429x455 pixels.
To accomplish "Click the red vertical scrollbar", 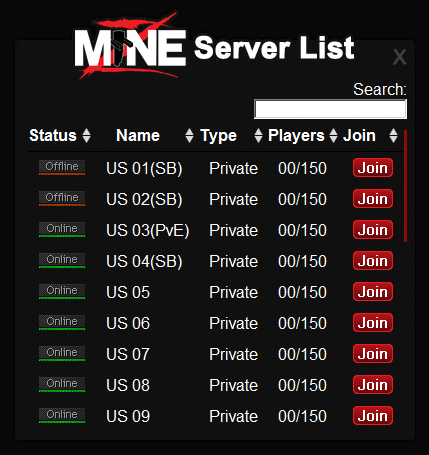I will (x=405, y=186).
